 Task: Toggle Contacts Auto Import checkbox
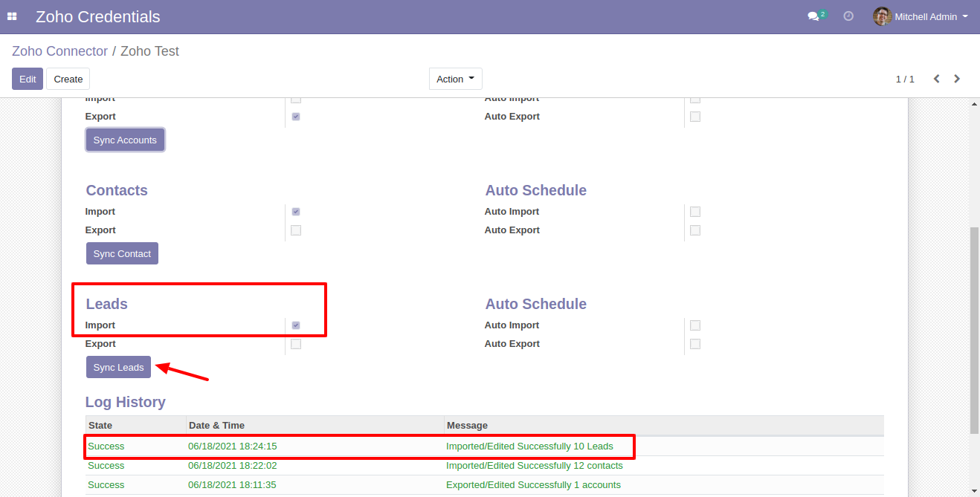(x=695, y=212)
